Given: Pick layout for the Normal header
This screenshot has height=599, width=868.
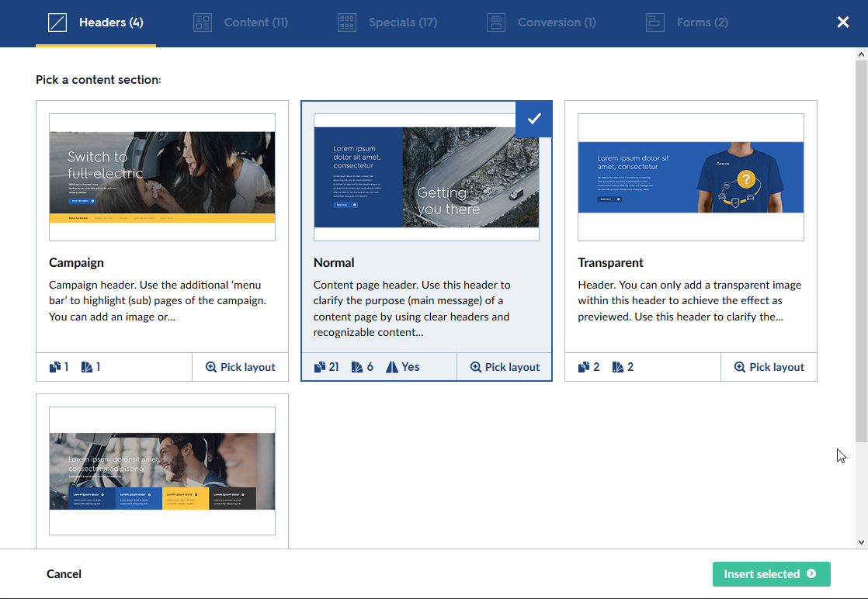Looking at the screenshot, I should (505, 367).
